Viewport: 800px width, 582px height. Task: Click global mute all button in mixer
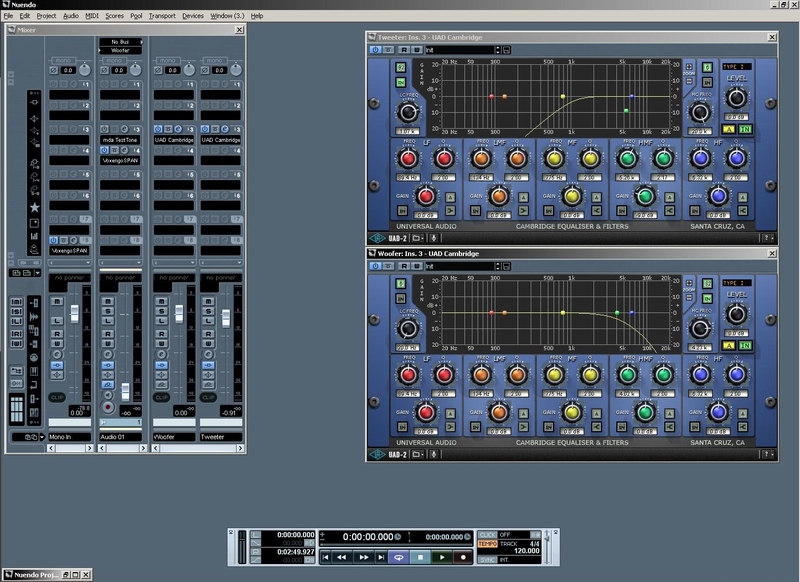coord(16,302)
